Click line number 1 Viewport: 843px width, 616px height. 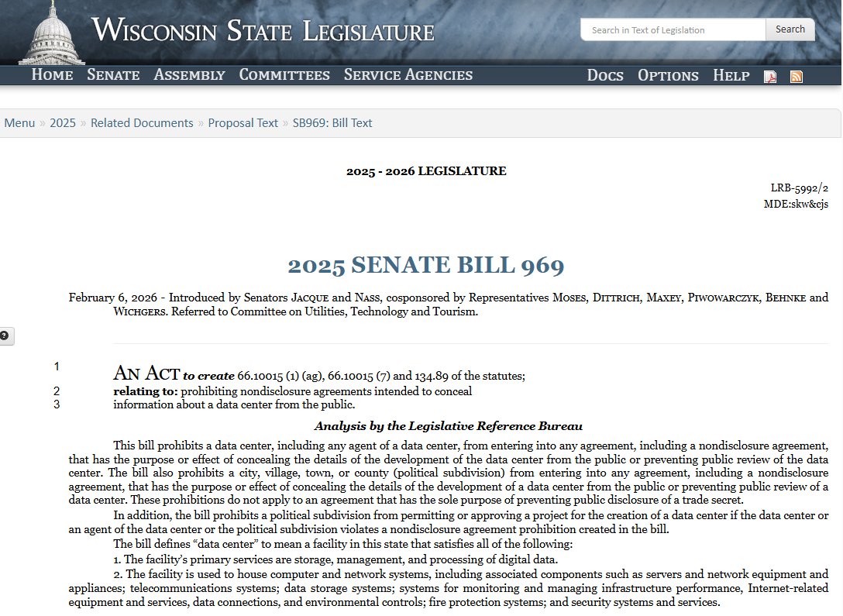(57, 367)
